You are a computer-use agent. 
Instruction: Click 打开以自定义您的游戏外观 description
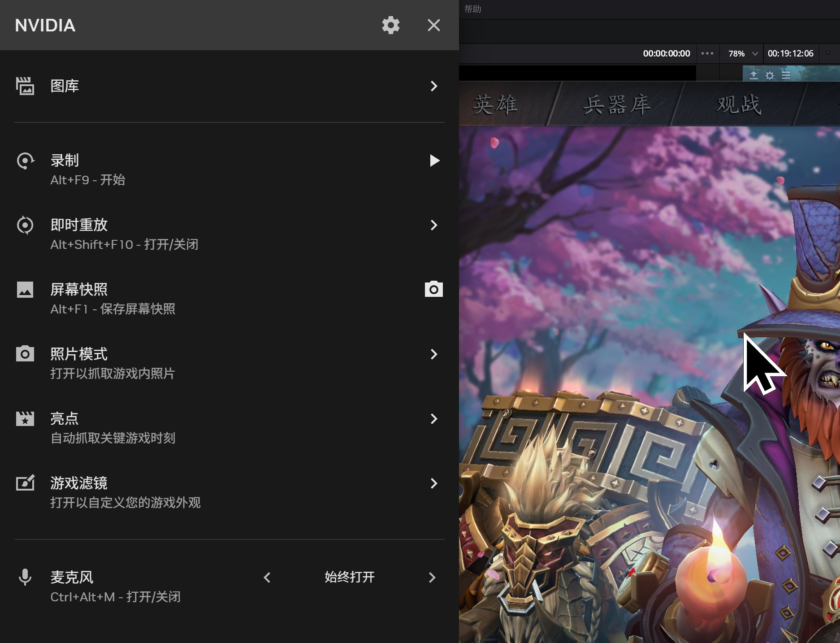(x=126, y=503)
